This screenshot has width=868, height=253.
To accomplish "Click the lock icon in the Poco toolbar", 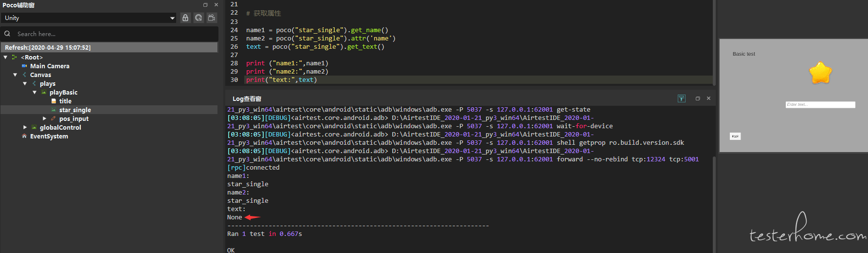I will [x=185, y=18].
